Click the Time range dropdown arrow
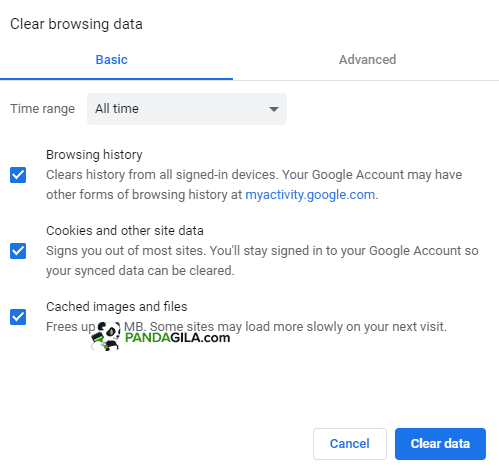This screenshot has width=499, height=474. 274,109
